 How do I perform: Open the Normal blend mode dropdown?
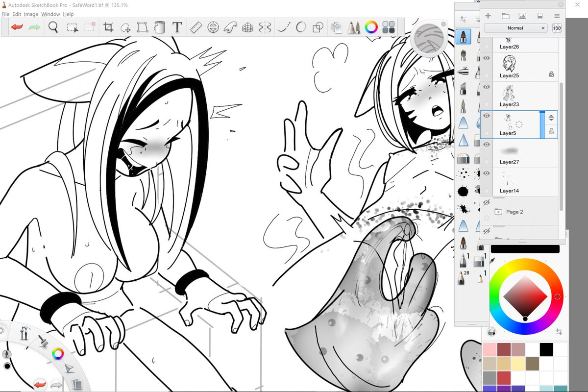(x=515, y=28)
